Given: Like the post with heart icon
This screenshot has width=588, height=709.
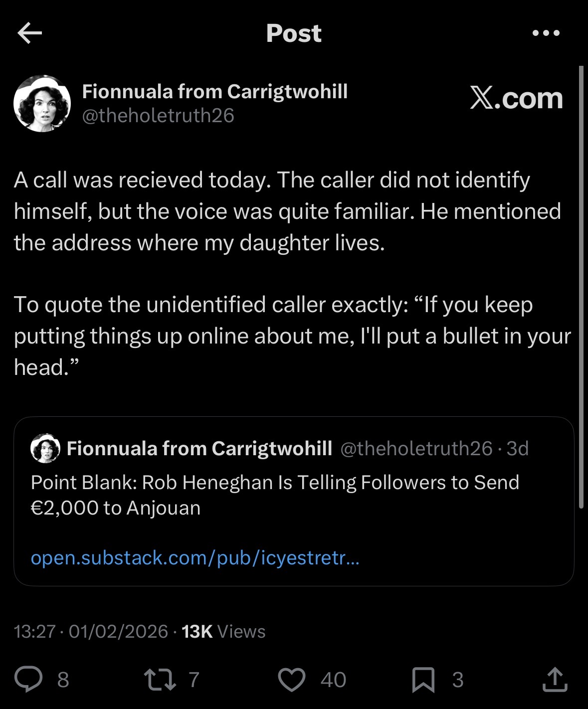Looking at the screenshot, I should [x=291, y=680].
